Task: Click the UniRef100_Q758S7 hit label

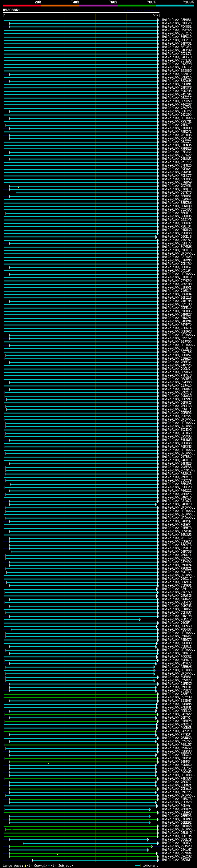Action: pos(177,690)
